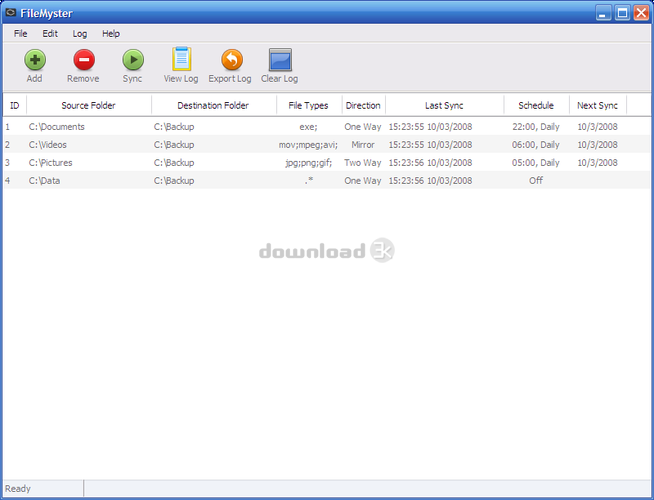Sort by the ID column header
The width and height of the screenshot is (654, 500).
point(15,106)
